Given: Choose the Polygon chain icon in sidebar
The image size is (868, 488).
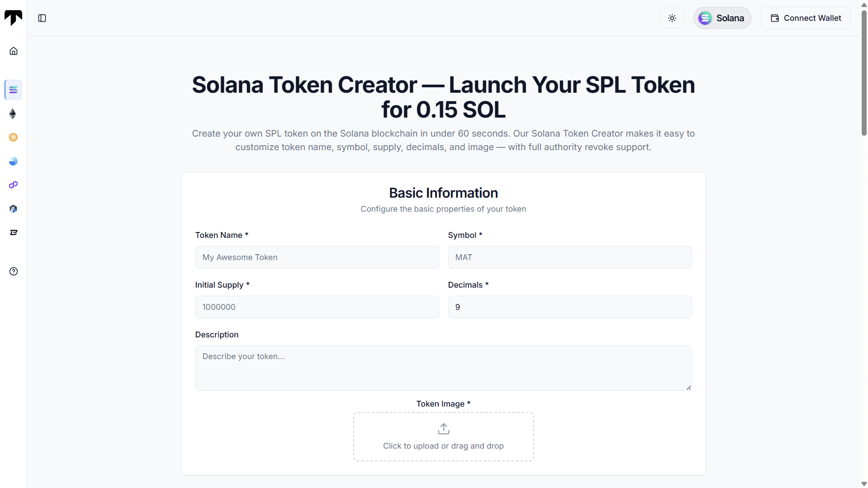Looking at the screenshot, I should coord(13,185).
